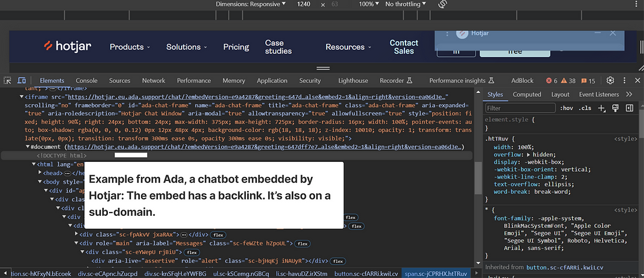Open the Network tab
Image resolution: width=644 pixels, height=278 pixels.
click(x=154, y=81)
